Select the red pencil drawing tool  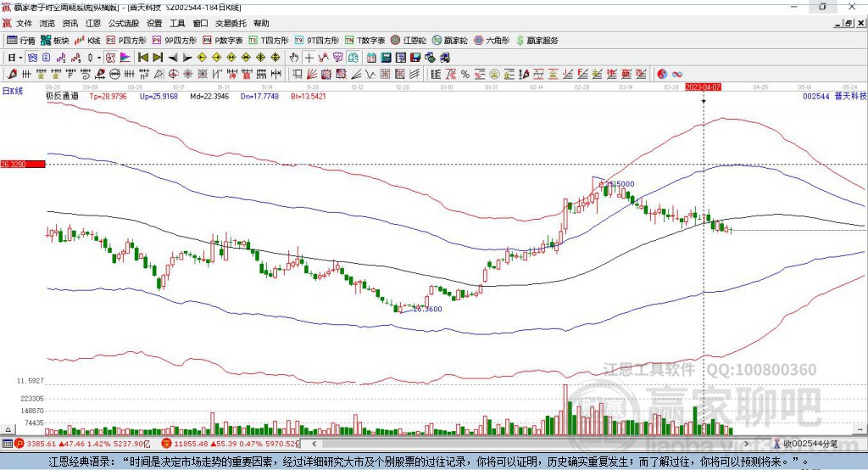pyautogui.click(x=12, y=75)
